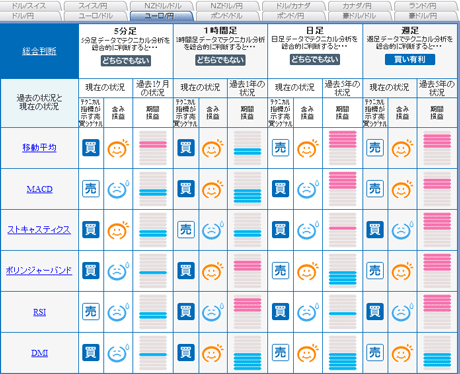
Task: Click the 買い有利 badge under 週足
Action: pyautogui.click(x=410, y=60)
